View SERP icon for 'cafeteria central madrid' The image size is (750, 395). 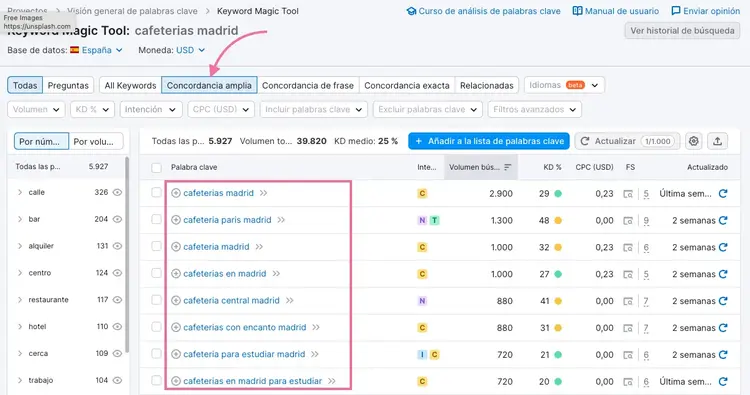point(628,301)
